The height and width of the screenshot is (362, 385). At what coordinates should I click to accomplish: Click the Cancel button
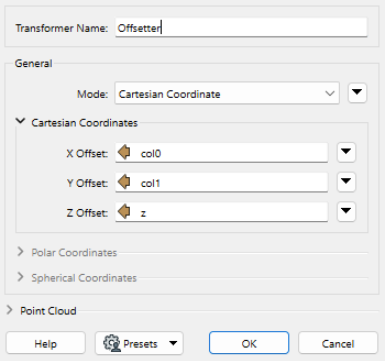click(x=338, y=343)
